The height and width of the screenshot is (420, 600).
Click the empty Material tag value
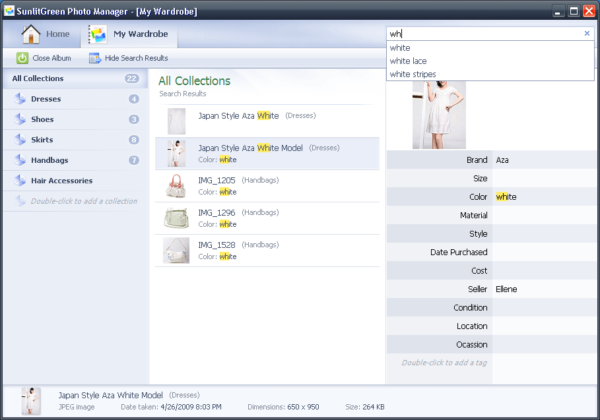coord(543,215)
